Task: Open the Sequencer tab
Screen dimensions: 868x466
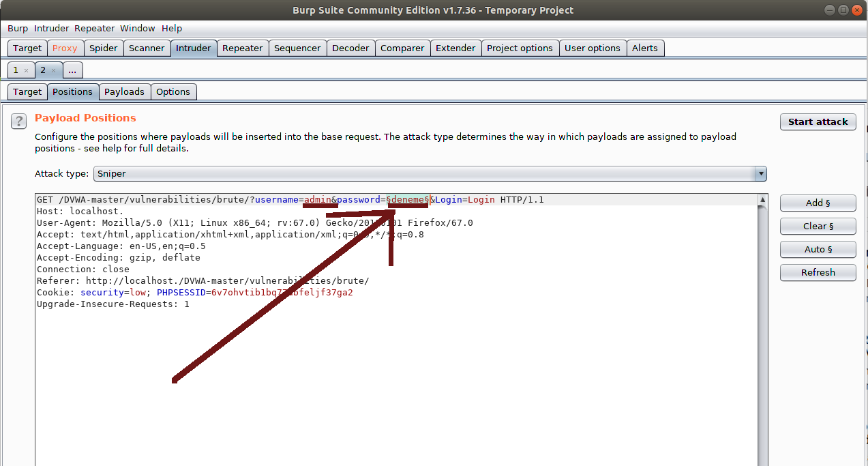Action: click(x=297, y=48)
